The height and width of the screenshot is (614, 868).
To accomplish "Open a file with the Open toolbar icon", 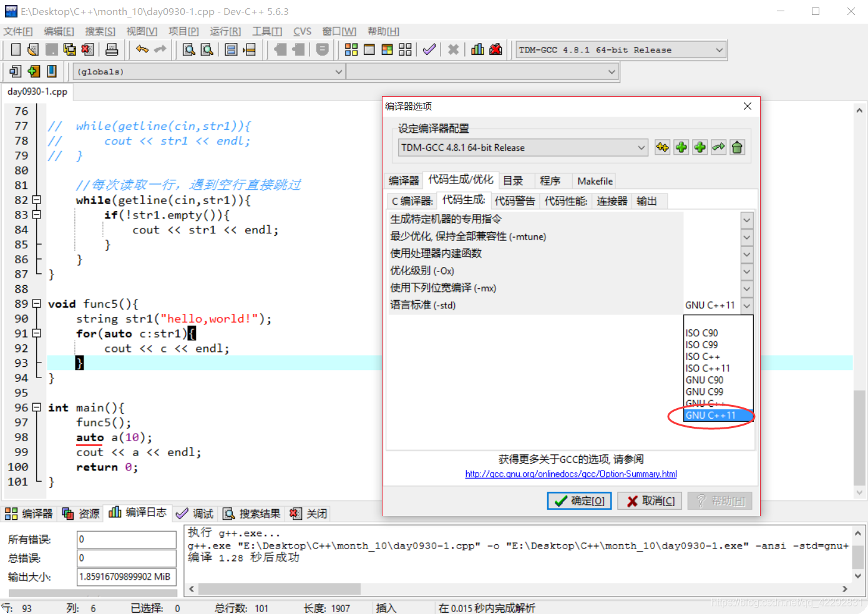I will tap(32, 49).
